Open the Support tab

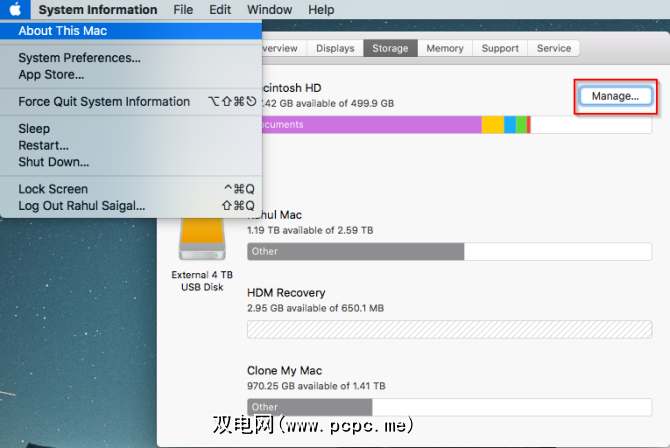(499, 48)
